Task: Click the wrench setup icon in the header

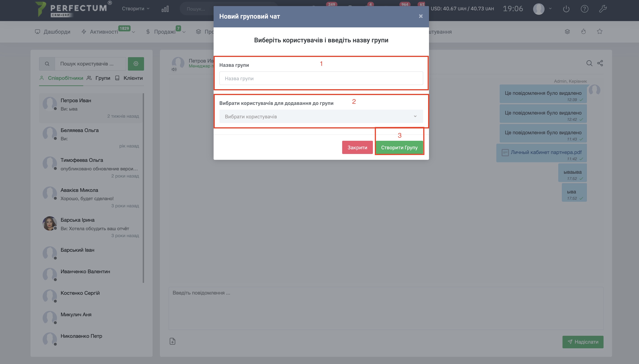Action: 603,9
